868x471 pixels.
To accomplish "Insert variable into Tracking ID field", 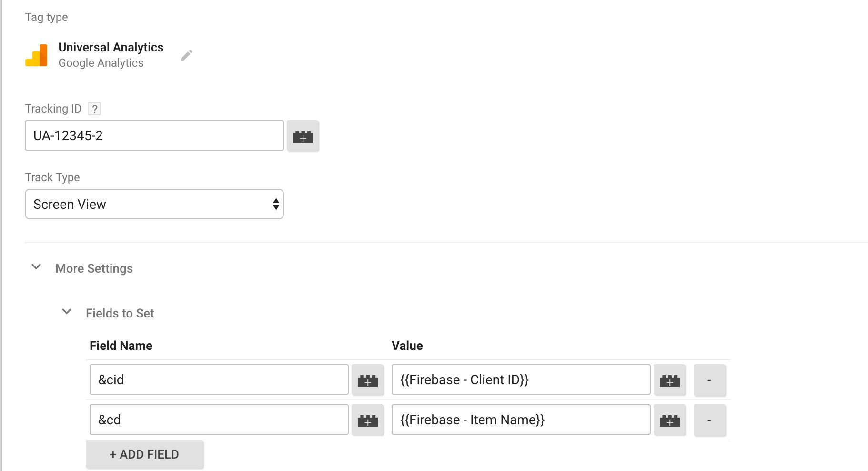I will [303, 136].
